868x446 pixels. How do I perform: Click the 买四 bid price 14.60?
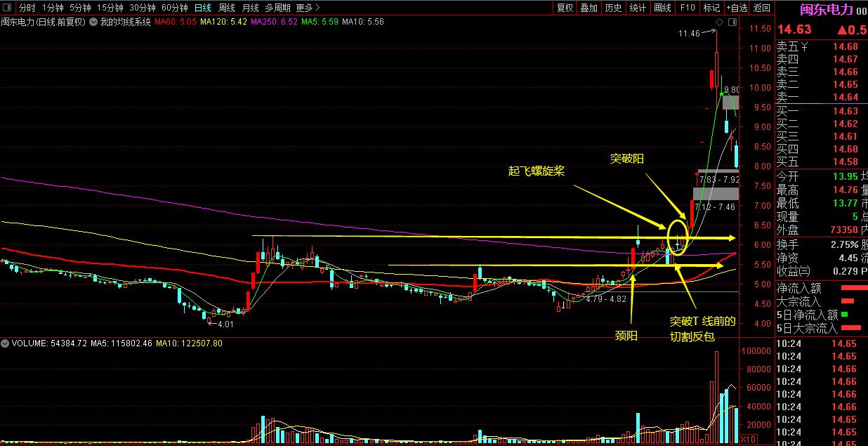pos(845,150)
